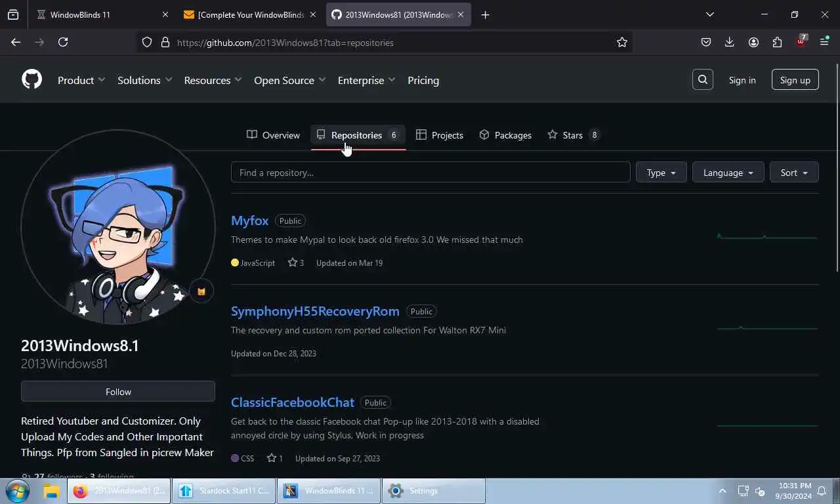Select the Repositories tab

[x=358, y=135]
